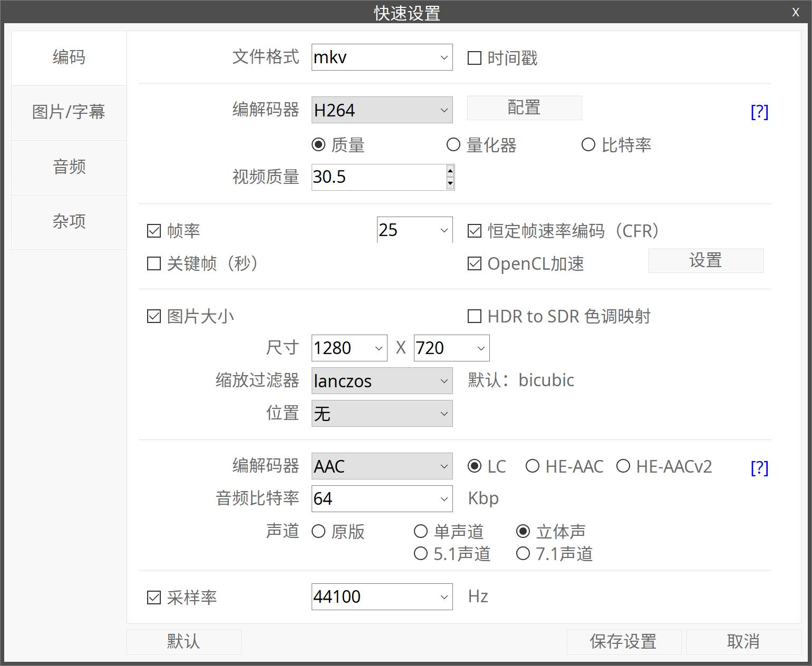Select the 5.1声道 channel option

(421, 554)
